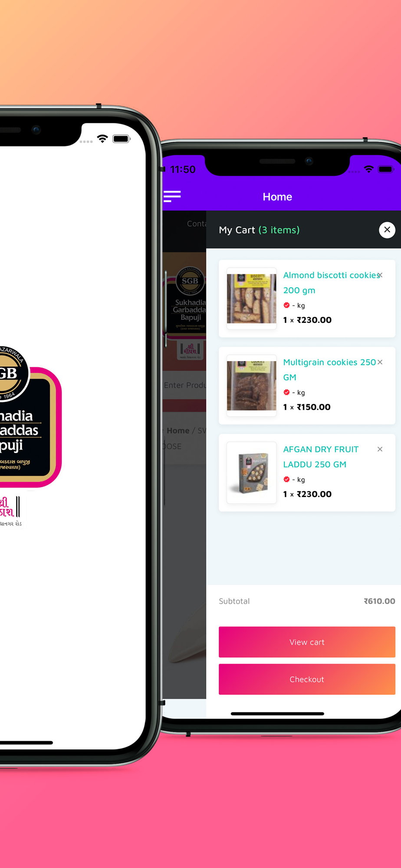Remove Almond biscotti cookies from cart
401x868 pixels.
tap(380, 275)
